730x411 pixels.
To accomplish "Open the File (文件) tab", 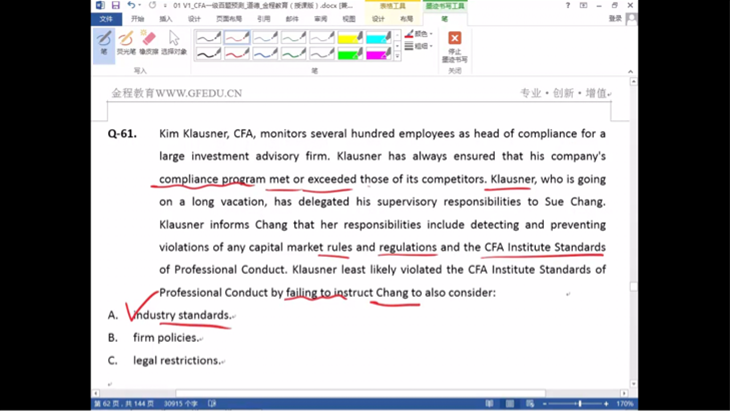I will tap(106, 19).
